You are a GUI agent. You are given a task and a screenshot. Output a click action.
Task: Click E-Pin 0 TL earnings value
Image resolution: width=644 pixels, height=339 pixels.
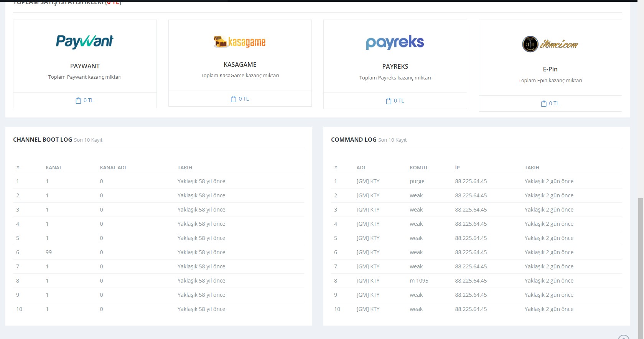coord(554,104)
